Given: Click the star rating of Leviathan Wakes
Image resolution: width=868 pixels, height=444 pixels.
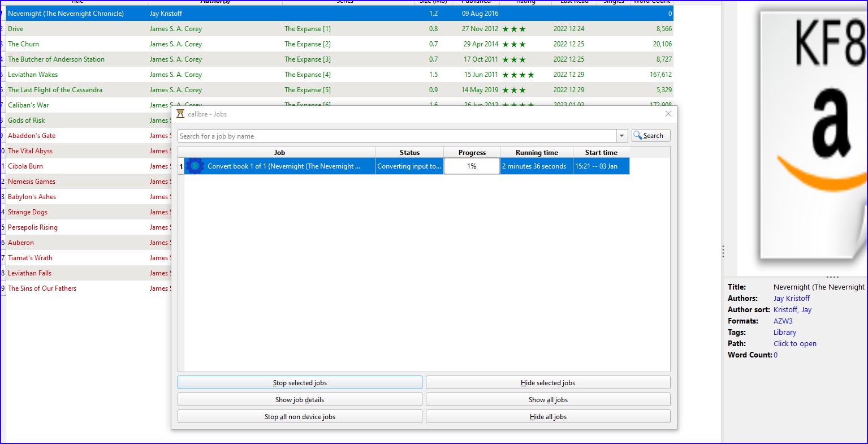Looking at the screenshot, I should pyautogui.click(x=518, y=75).
